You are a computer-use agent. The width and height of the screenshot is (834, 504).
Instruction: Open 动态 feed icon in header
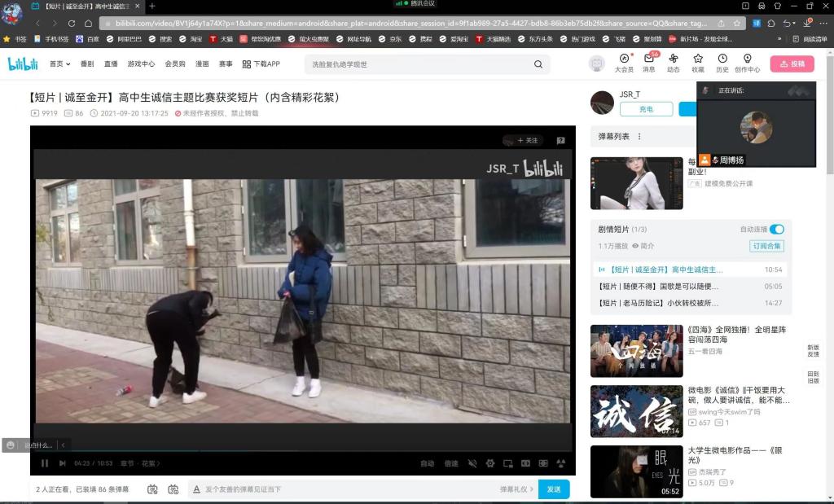click(673, 59)
